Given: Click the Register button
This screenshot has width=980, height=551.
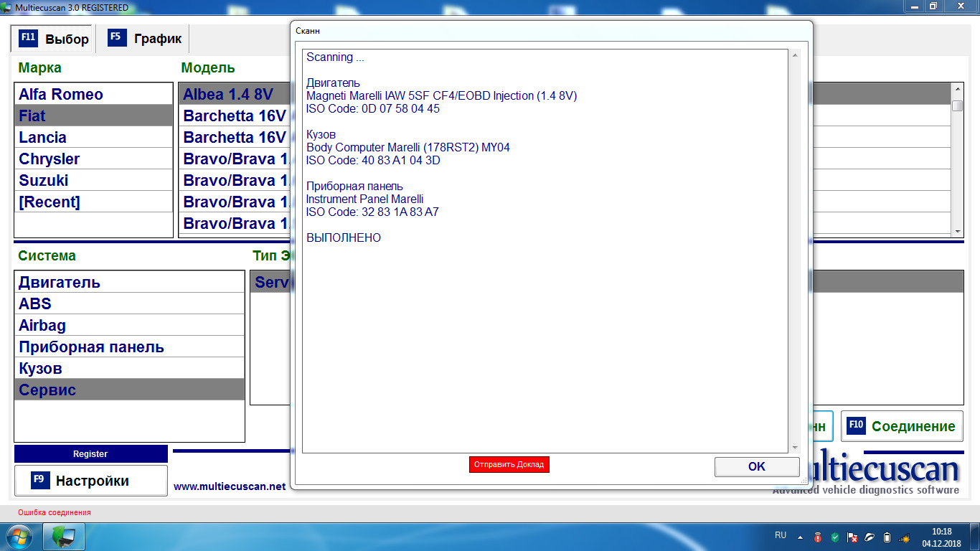Looking at the screenshot, I should 90,453.
